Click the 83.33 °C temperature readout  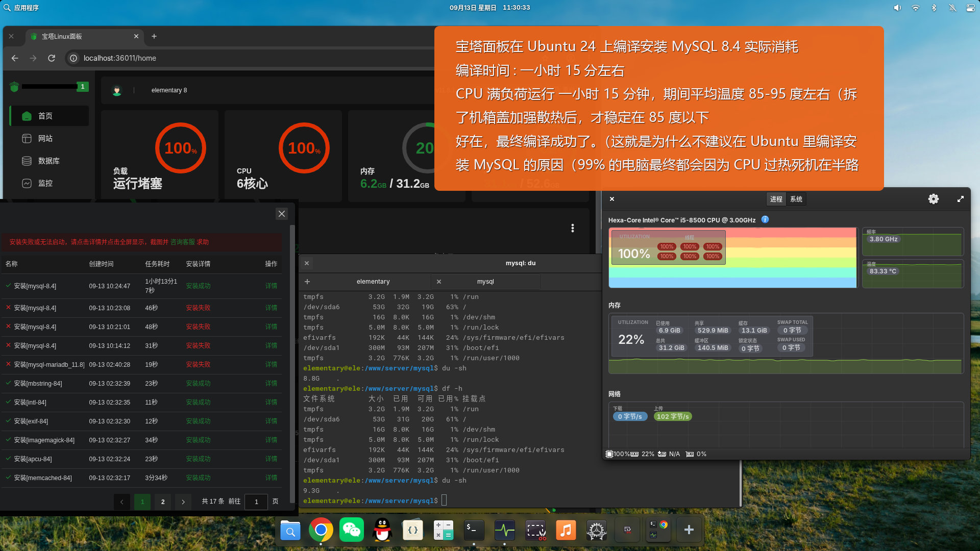pyautogui.click(x=883, y=271)
